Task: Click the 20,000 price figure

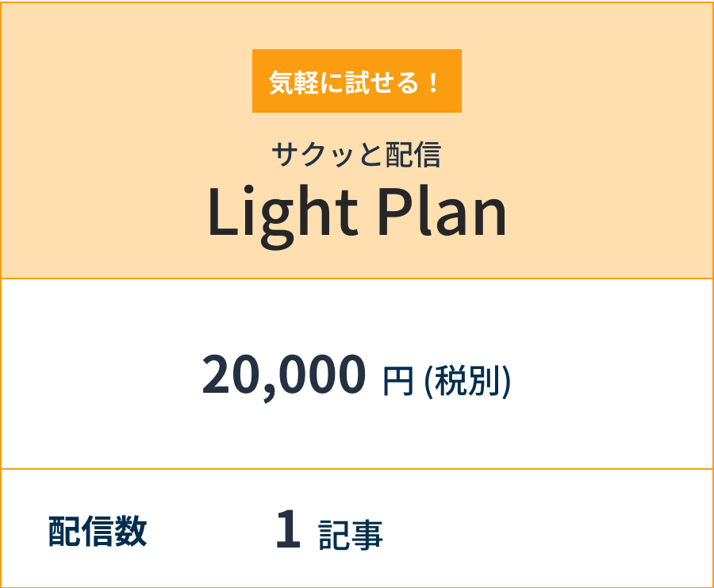Action: pos(284,375)
